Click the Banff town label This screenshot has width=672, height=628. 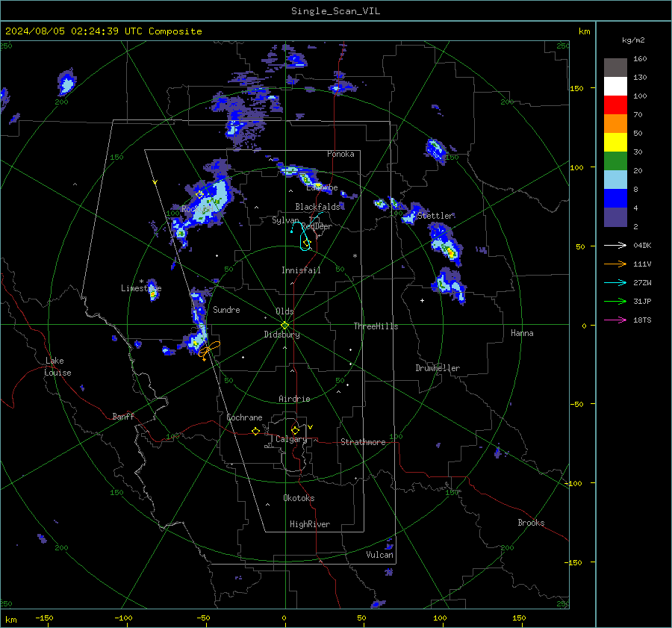tap(123, 416)
